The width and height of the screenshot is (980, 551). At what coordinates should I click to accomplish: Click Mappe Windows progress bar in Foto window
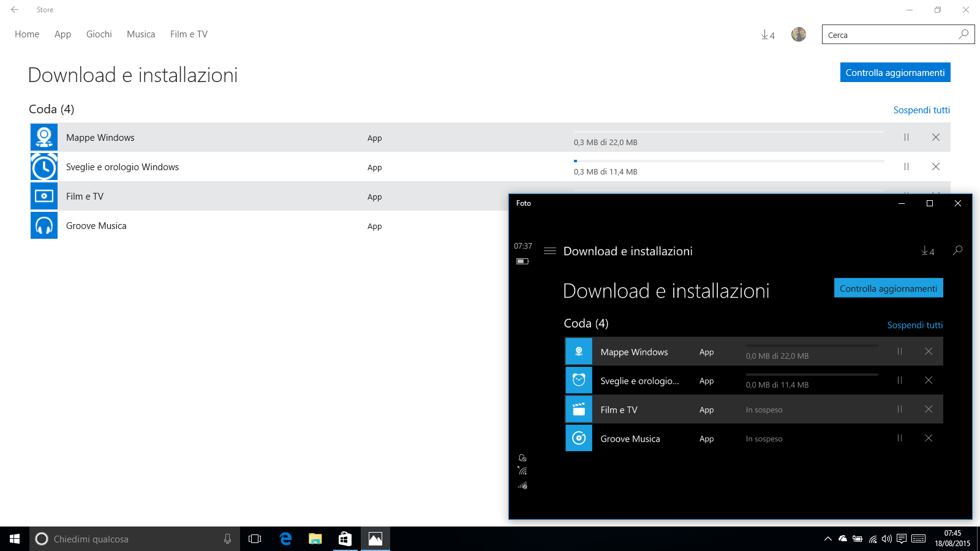coord(812,346)
